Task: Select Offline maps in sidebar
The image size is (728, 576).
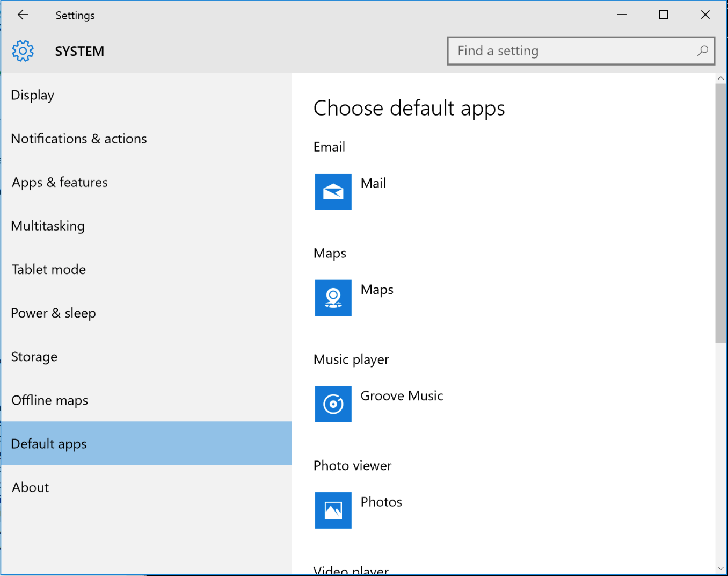Action: tap(50, 400)
